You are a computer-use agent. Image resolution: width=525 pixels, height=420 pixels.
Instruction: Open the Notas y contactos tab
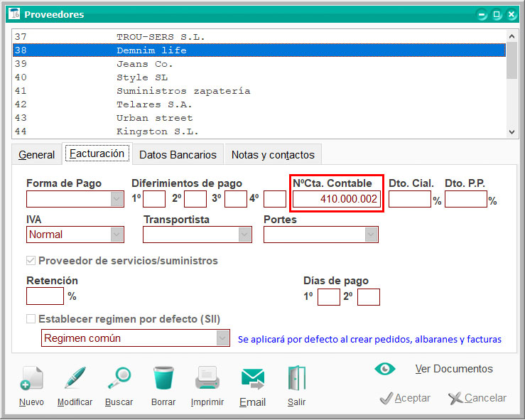[x=273, y=155]
